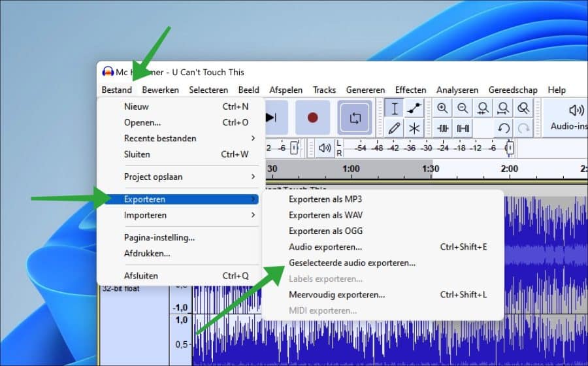588x366 pixels.
Task: Select Exporteren als WAV
Action: 383,215
